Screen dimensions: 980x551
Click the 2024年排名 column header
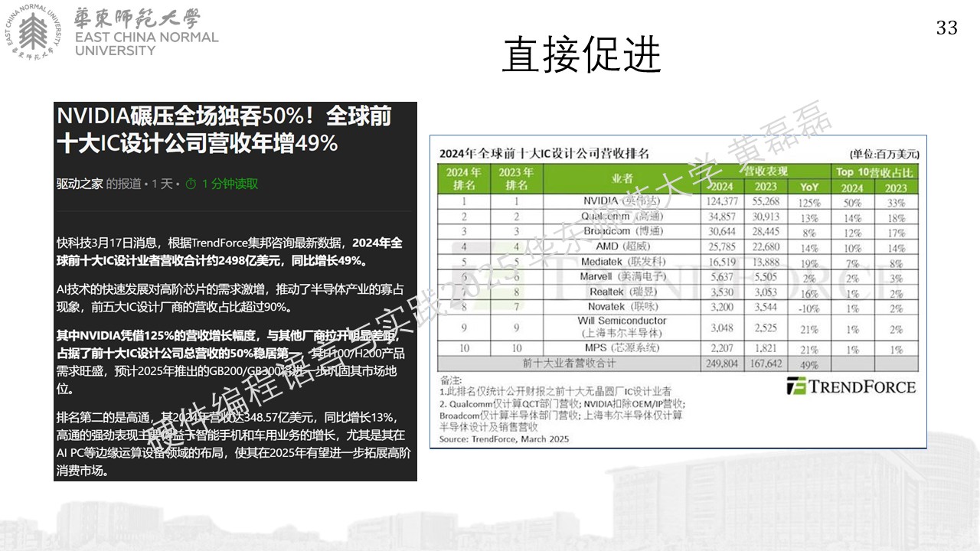(463, 178)
